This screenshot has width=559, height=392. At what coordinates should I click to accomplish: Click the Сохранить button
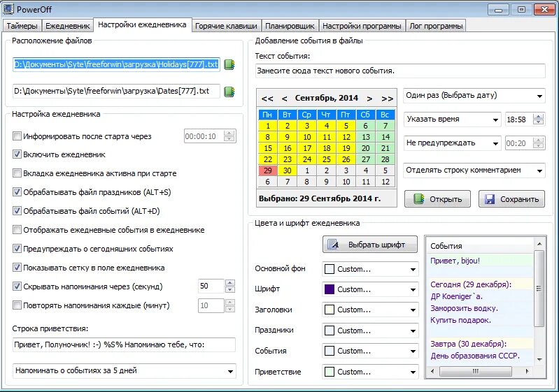tap(511, 199)
